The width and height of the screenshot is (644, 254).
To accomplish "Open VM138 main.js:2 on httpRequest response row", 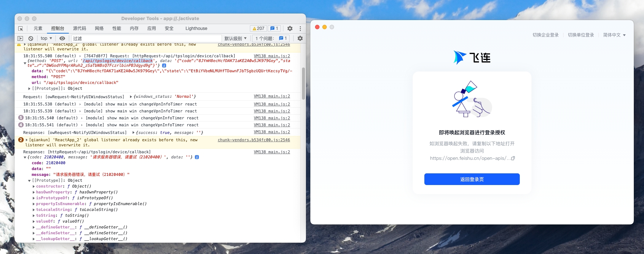I will 272,152.
